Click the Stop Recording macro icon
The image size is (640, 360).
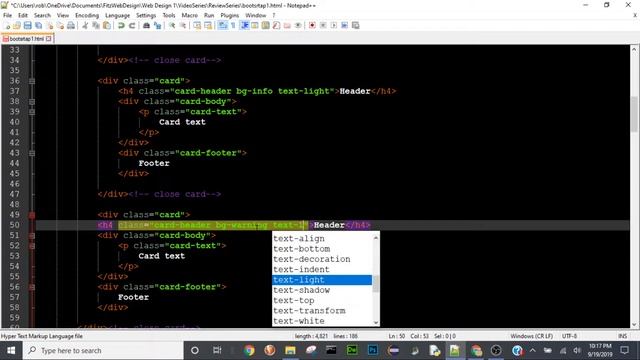click(x=323, y=26)
